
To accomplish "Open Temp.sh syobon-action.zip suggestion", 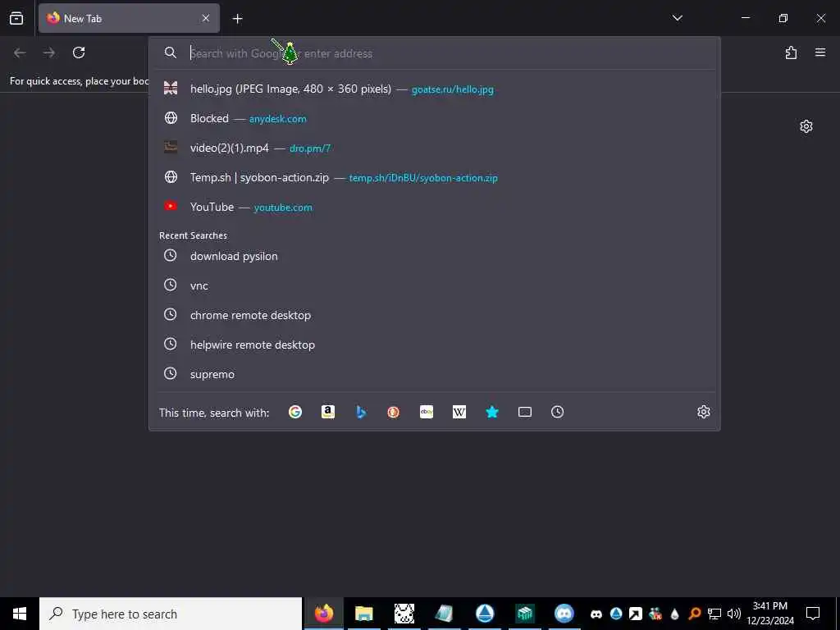I will (x=435, y=177).
